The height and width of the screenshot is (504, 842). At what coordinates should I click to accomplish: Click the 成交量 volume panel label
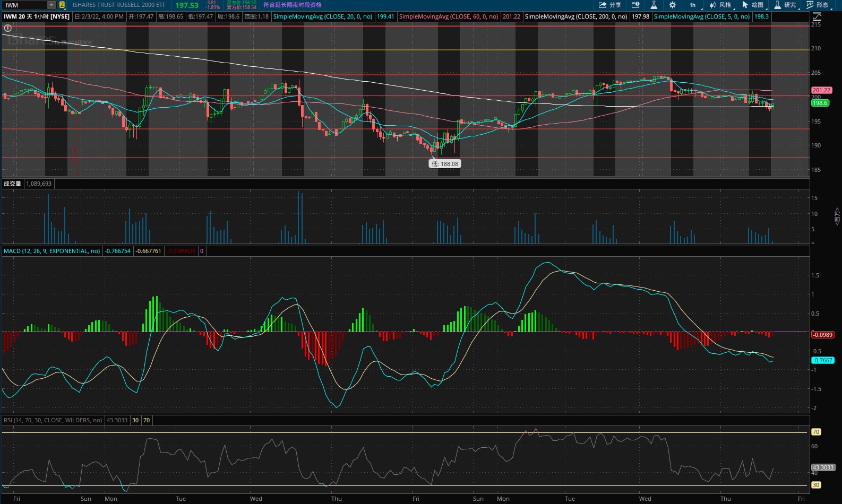tap(12, 184)
